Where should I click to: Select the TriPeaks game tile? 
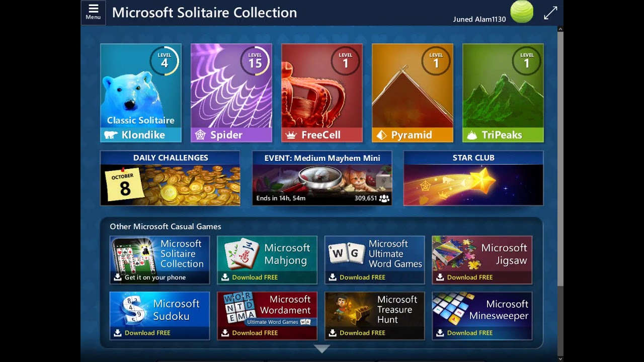(503, 93)
